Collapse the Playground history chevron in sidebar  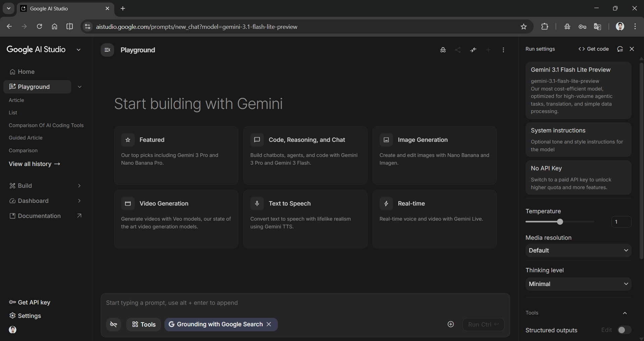(80, 87)
